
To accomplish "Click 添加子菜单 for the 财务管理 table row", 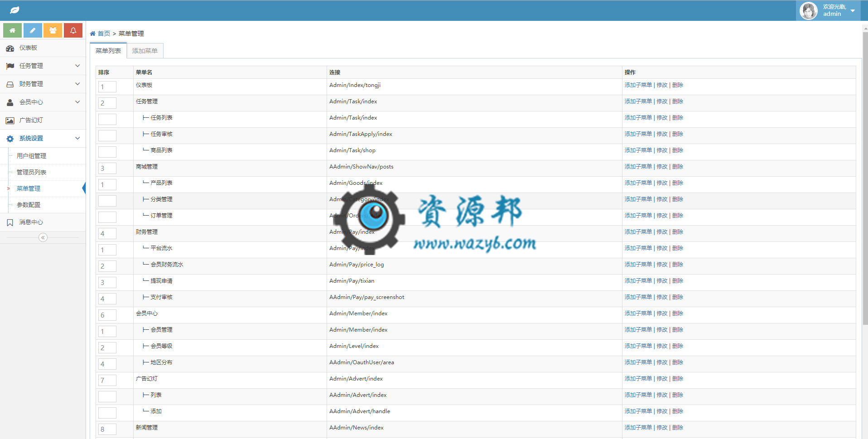I will tap(638, 232).
